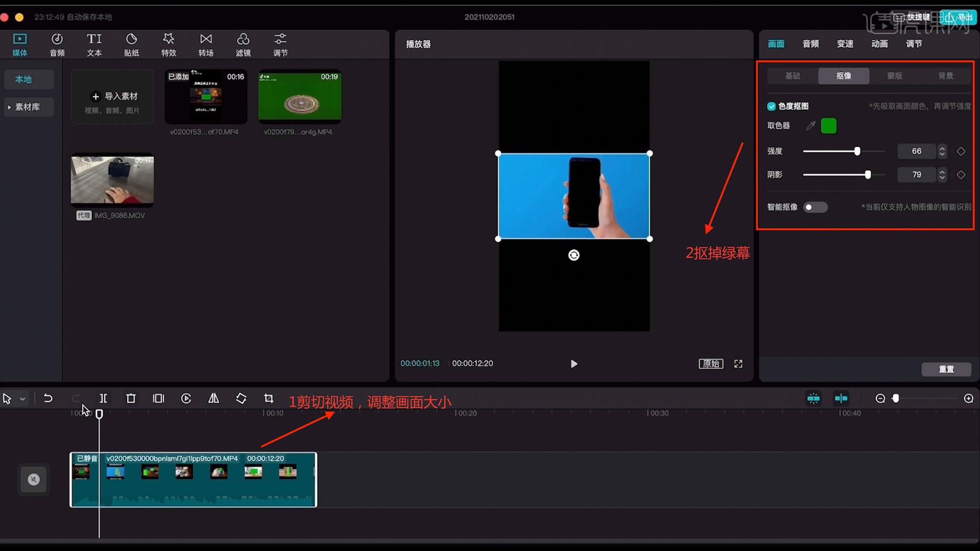
Task: Select the 抠像 cutout sub-tab
Action: coord(844,76)
